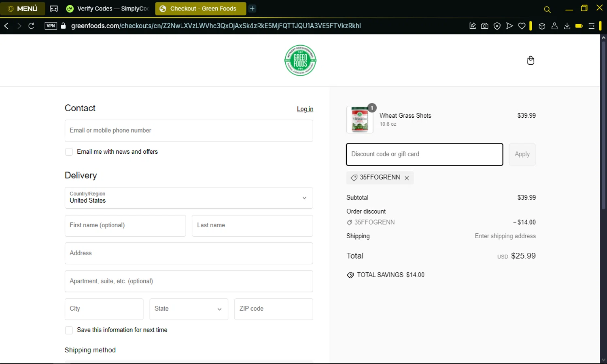
Task: Open a new tab with the plus button
Action: [252, 8]
